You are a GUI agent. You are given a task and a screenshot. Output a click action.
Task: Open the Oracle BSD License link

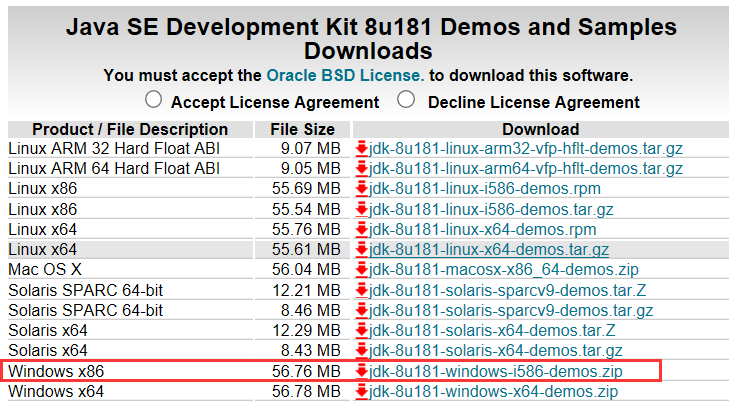point(345,75)
